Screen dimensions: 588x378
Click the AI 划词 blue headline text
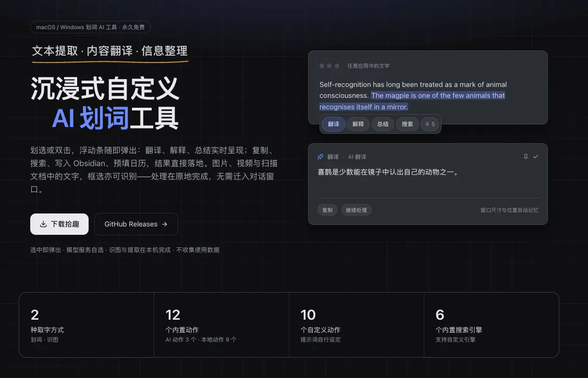(x=90, y=118)
